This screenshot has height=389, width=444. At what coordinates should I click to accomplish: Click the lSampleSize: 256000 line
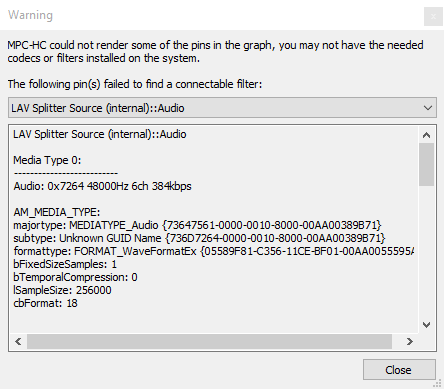pos(62,290)
